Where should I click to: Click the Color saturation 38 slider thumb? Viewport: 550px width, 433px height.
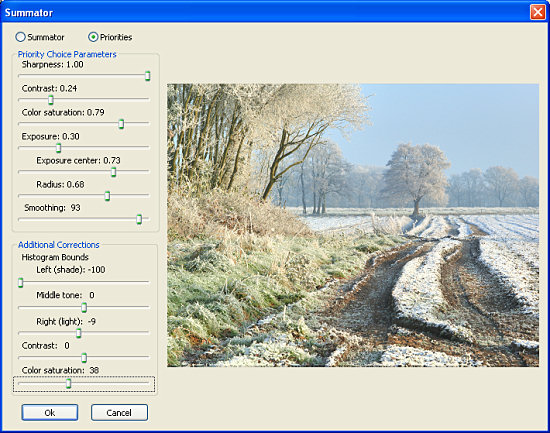(x=68, y=383)
